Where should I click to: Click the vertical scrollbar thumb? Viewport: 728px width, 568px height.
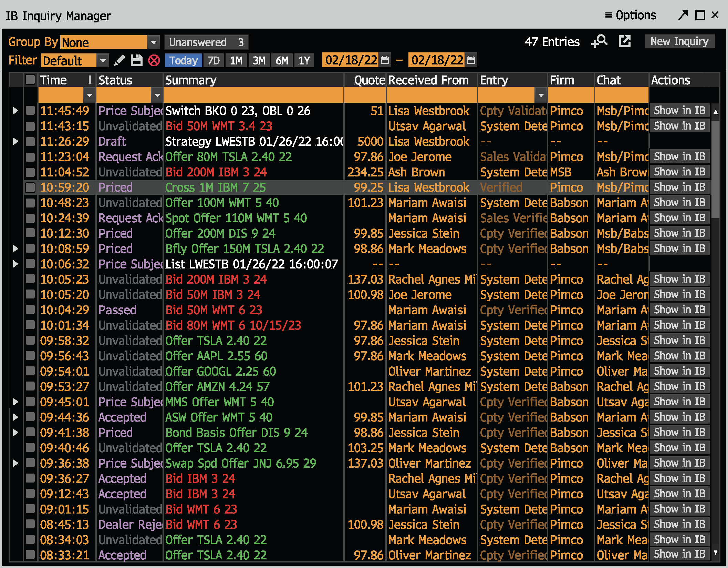coord(716,170)
